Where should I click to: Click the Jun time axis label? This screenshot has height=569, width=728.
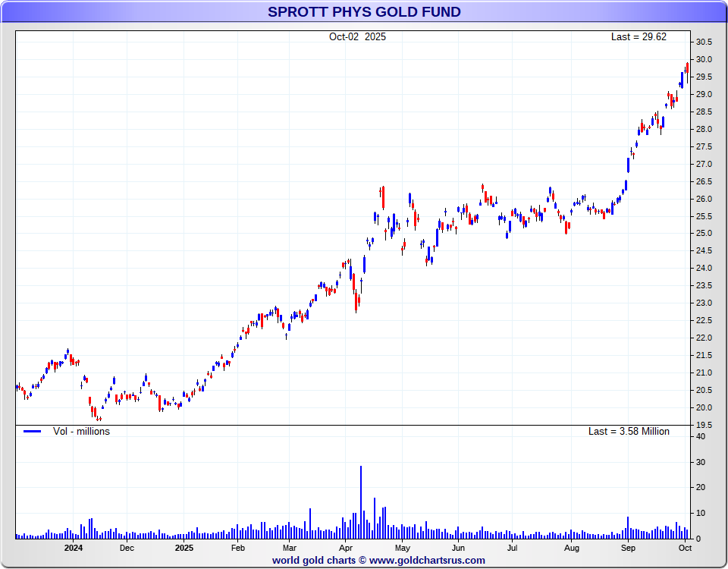pyautogui.click(x=458, y=548)
